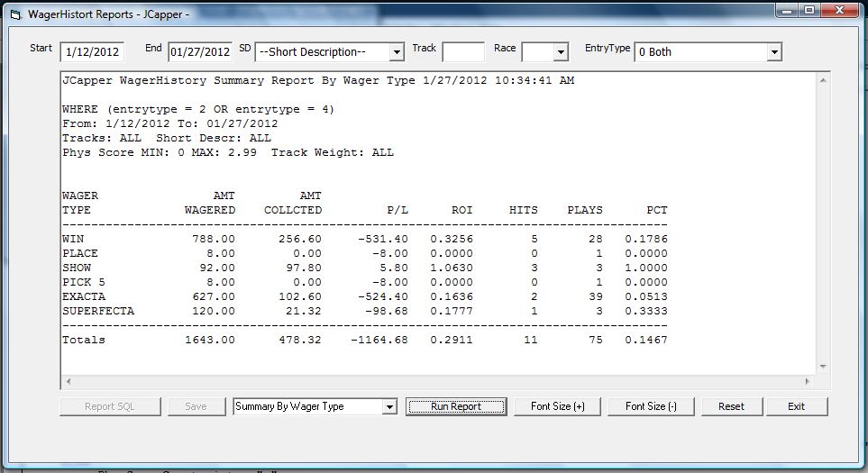
Task: Minimize the WagerHistort Reports window
Action: [788, 10]
